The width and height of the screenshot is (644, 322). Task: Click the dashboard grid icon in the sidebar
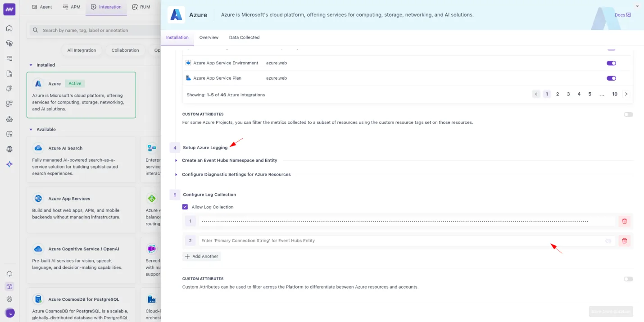coord(9,104)
